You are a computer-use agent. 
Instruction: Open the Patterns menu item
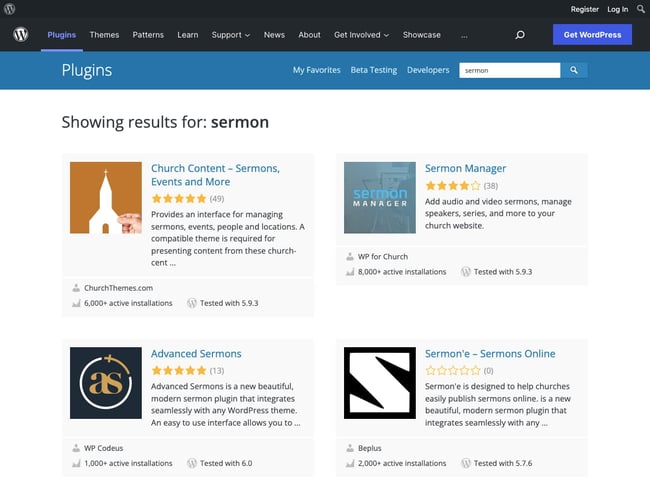coord(148,35)
